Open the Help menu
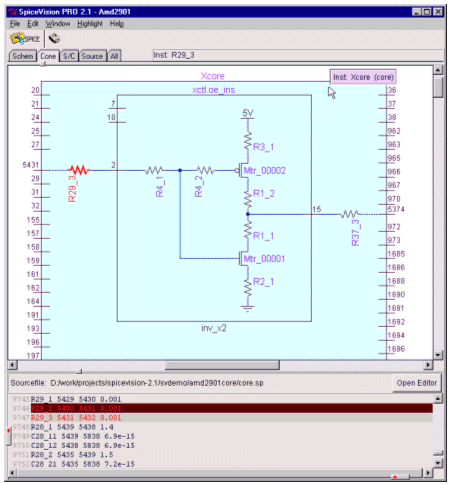Image resolution: width=451 pixels, height=485 pixels. (117, 24)
